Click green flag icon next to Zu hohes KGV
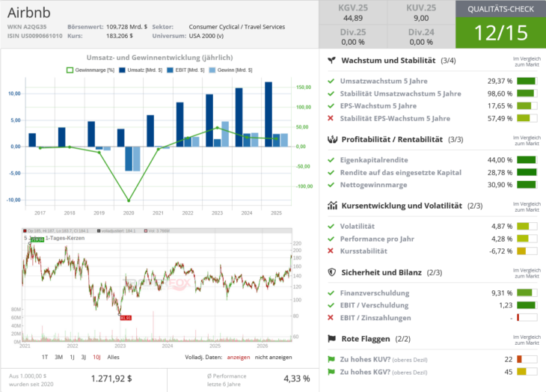 click(331, 372)
